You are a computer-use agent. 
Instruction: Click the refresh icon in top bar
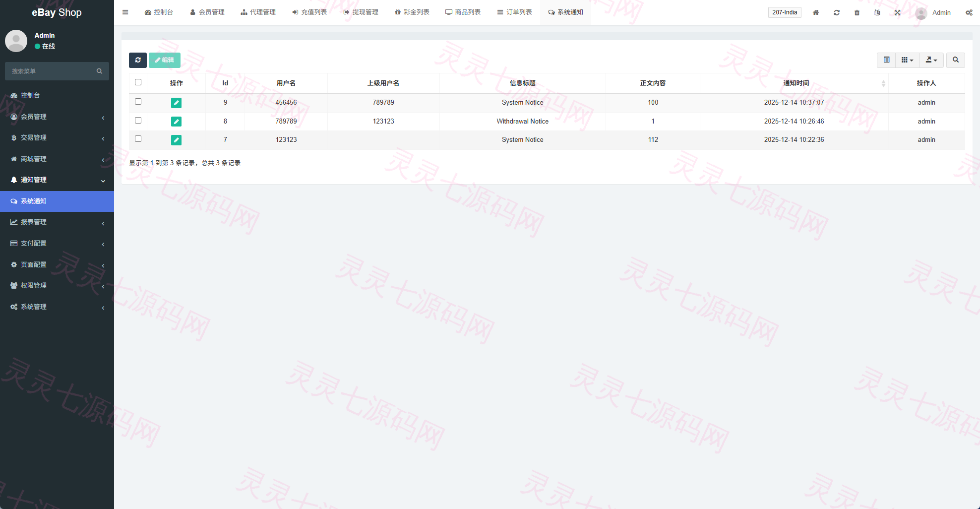point(837,12)
